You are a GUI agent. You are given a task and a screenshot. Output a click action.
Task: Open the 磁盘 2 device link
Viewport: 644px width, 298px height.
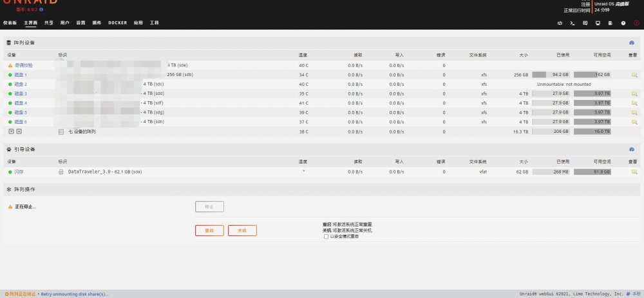pos(21,84)
